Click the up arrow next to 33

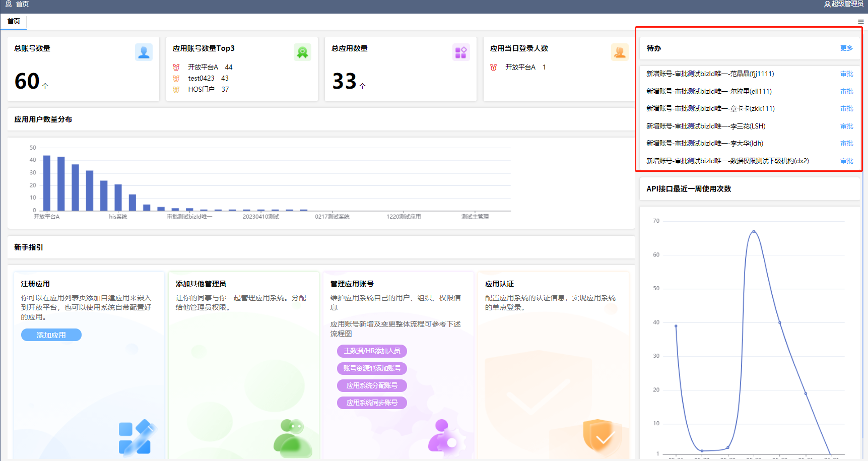tap(363, 86)
